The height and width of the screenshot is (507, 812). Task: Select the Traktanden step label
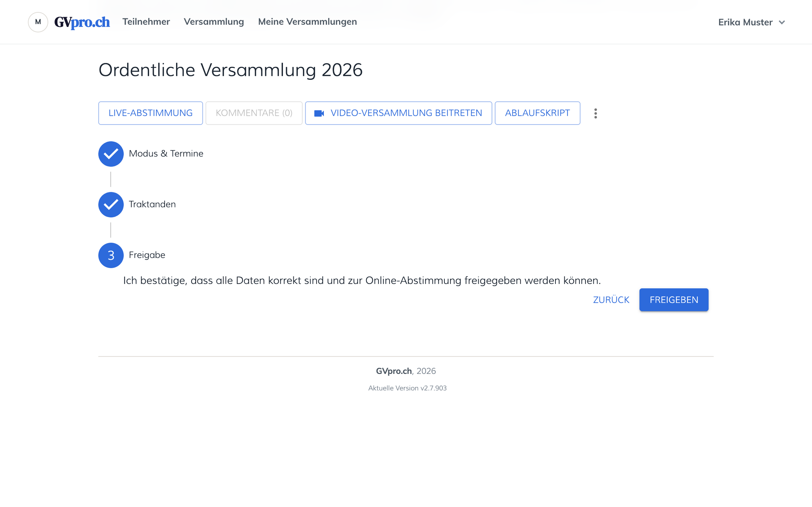click(152, 204)
